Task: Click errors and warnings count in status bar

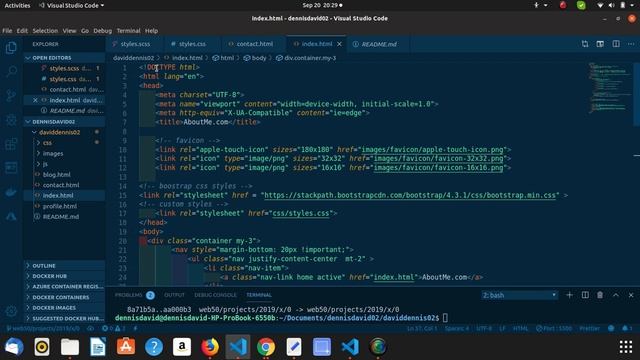Action: click(114, 329)
